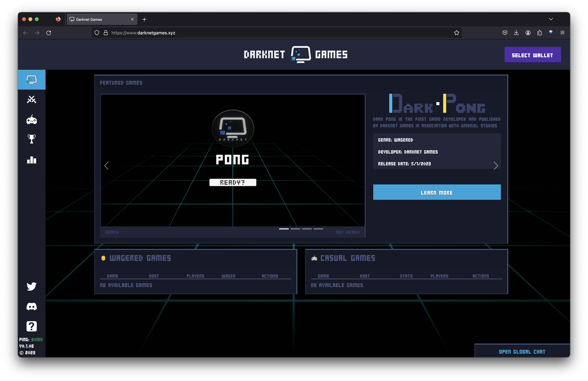Click the controller Casual Games icon
Viewport: 588px width, 381px height.
tap(314, 258)
